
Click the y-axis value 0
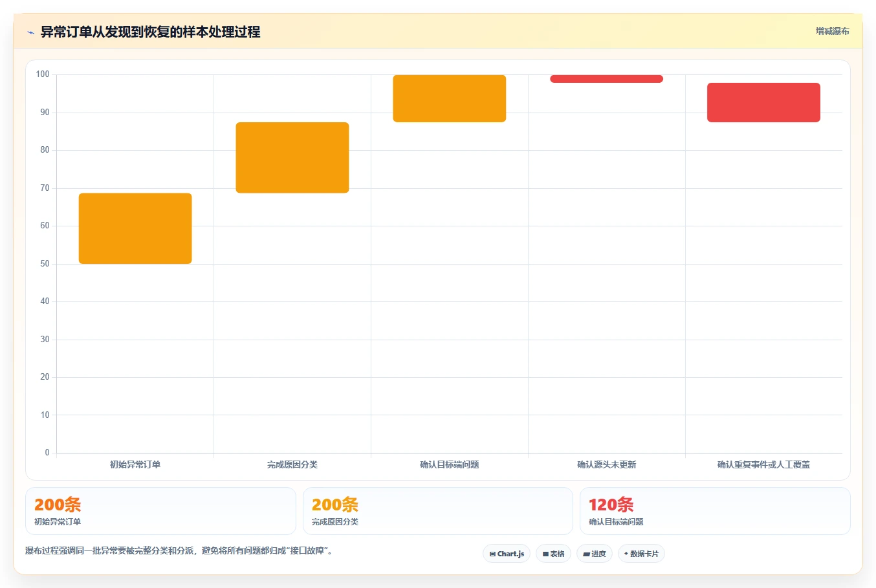tap(47, 453)
